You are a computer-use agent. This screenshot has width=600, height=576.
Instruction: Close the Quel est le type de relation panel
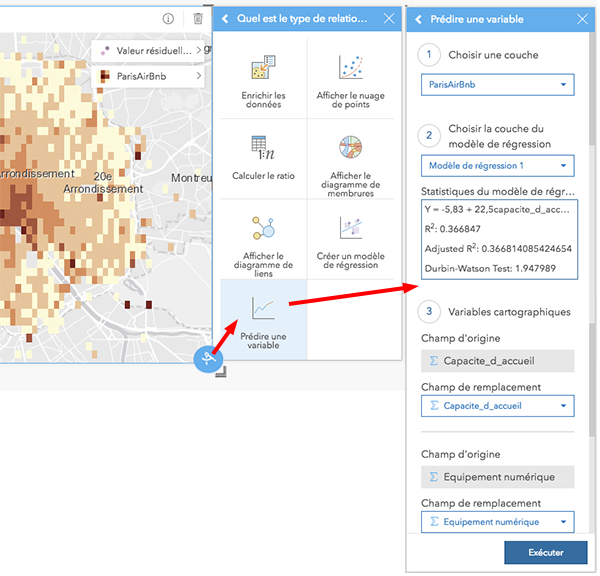(389, 18)
